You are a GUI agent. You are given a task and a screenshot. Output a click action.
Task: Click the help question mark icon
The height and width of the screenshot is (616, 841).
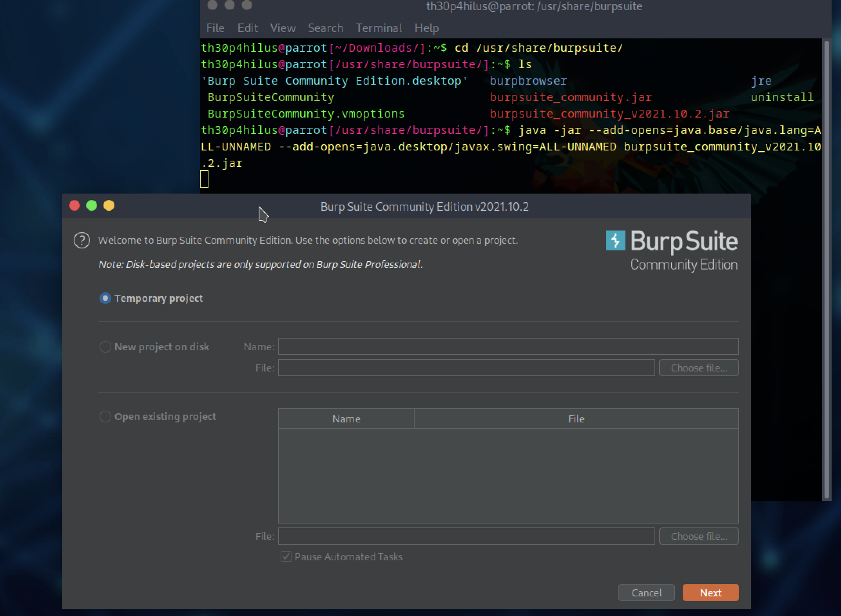[x=82, y=241]
